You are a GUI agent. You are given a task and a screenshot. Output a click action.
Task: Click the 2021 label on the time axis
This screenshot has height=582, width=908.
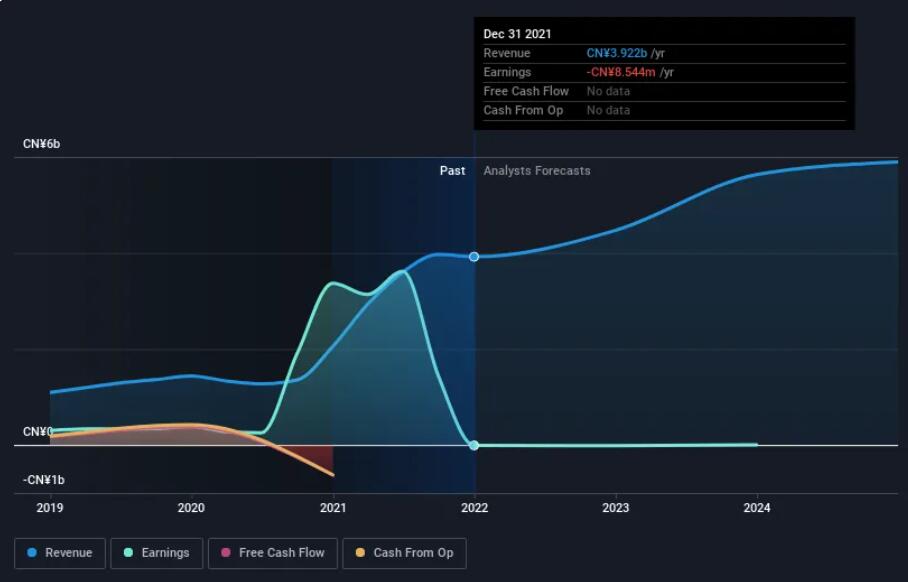point(333,508)
